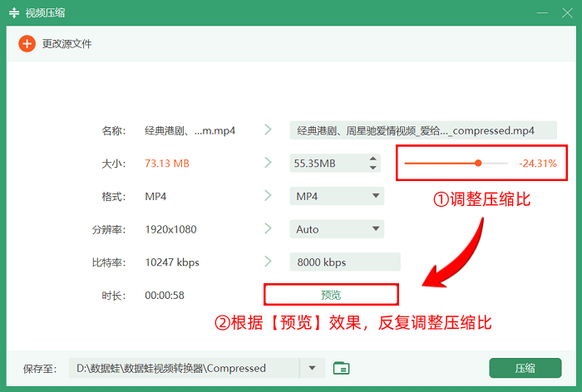Open the Auto resolution dropdown
The image size is (582, 392).
click(337, 229)
